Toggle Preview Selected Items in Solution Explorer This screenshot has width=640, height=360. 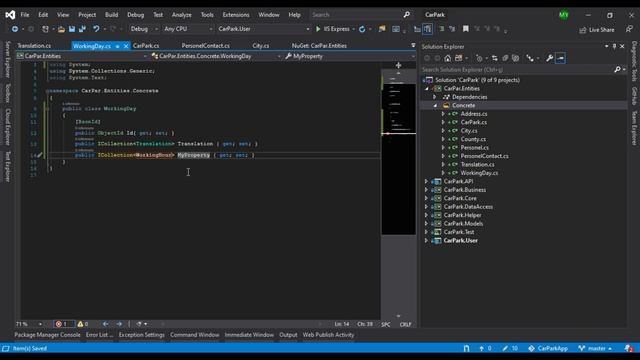point(560,58)
